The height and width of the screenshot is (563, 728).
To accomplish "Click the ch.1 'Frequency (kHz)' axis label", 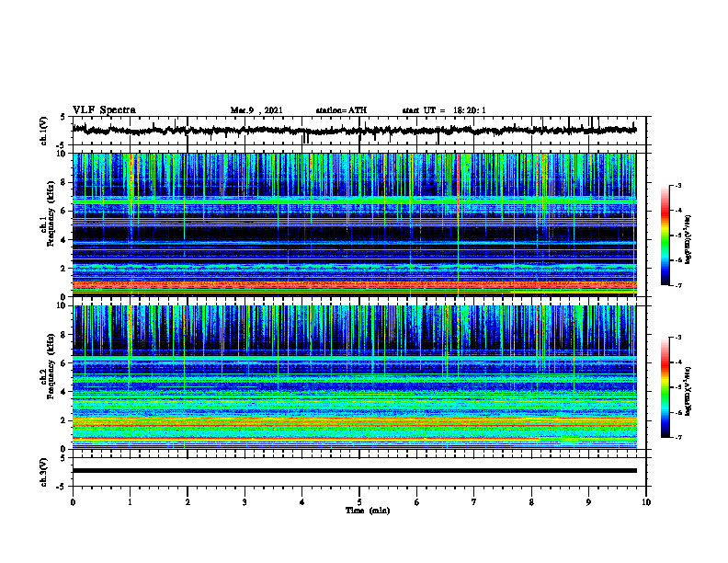I will 51,213.
